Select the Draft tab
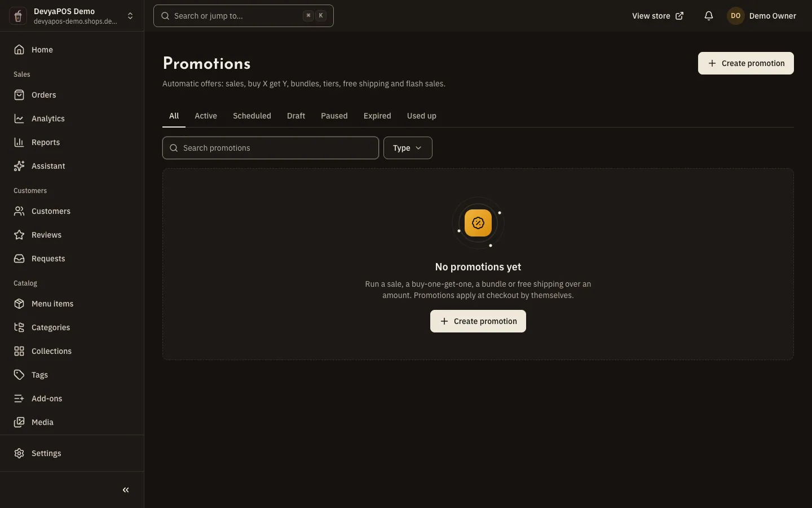 [296, 116]
